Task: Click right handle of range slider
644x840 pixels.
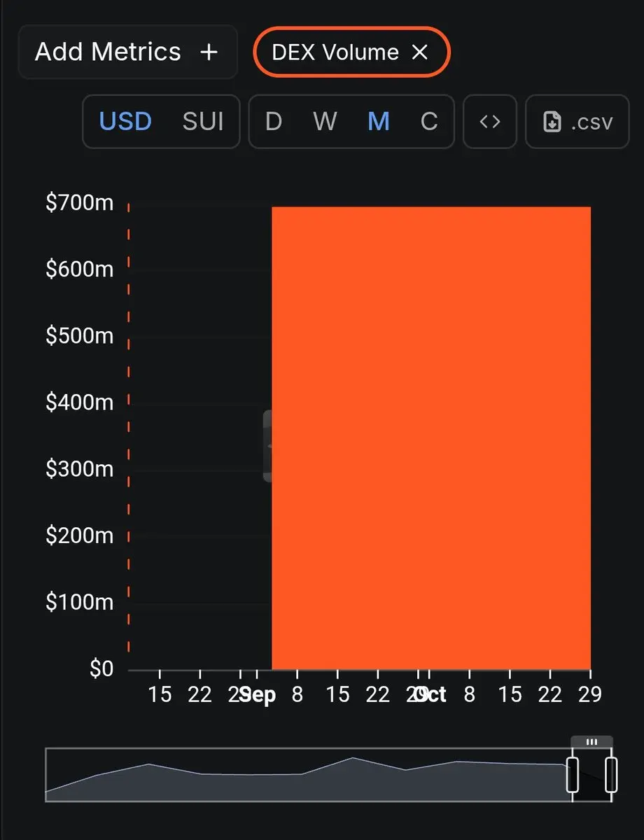Action: 611,774
